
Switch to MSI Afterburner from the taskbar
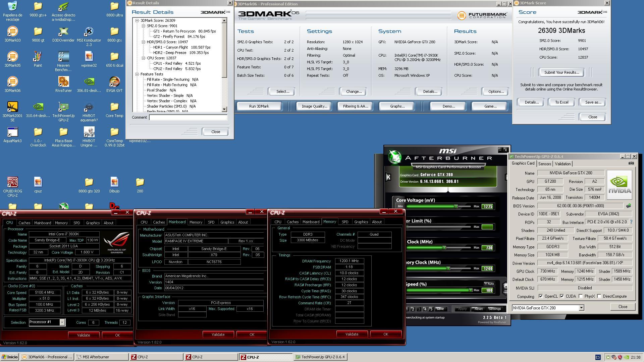(x=102, y=357)
